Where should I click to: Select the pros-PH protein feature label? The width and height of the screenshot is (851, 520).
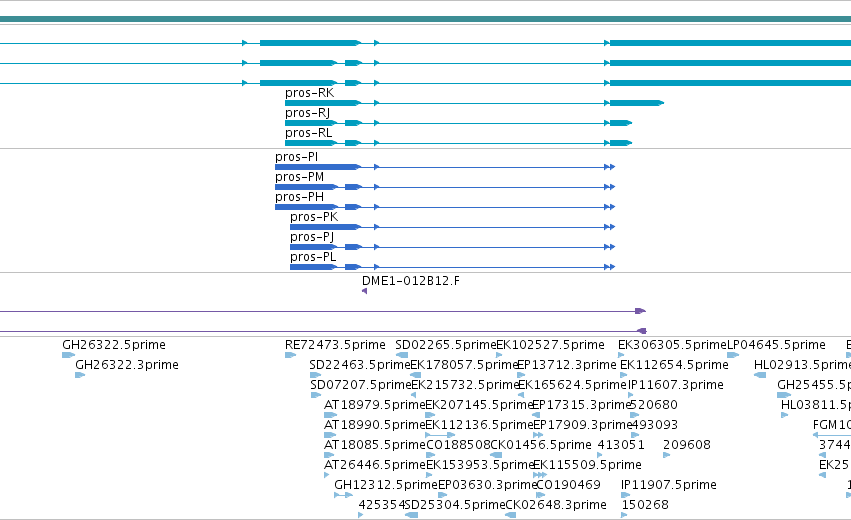click(x=300, y=197)
